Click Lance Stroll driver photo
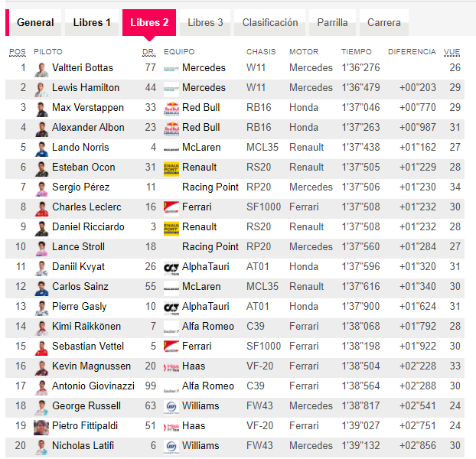476x459 pixels. pyautogui.click(x=41, y=249)
